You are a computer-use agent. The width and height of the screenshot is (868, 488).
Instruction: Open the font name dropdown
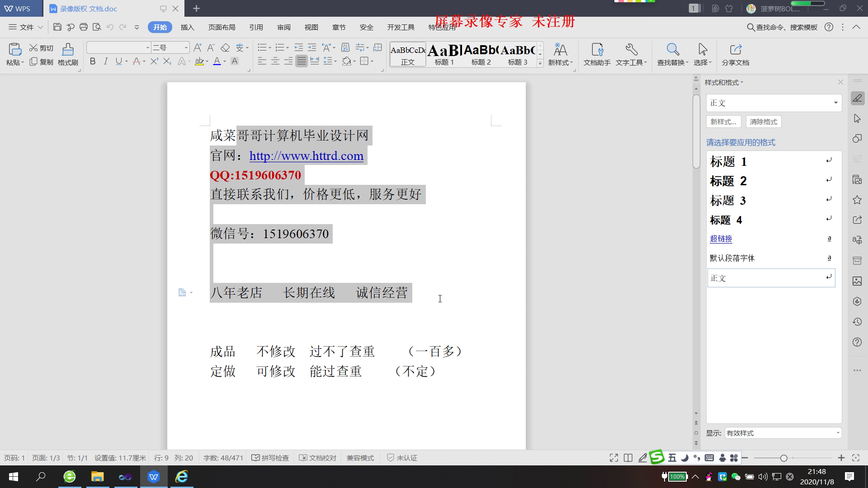147,47
